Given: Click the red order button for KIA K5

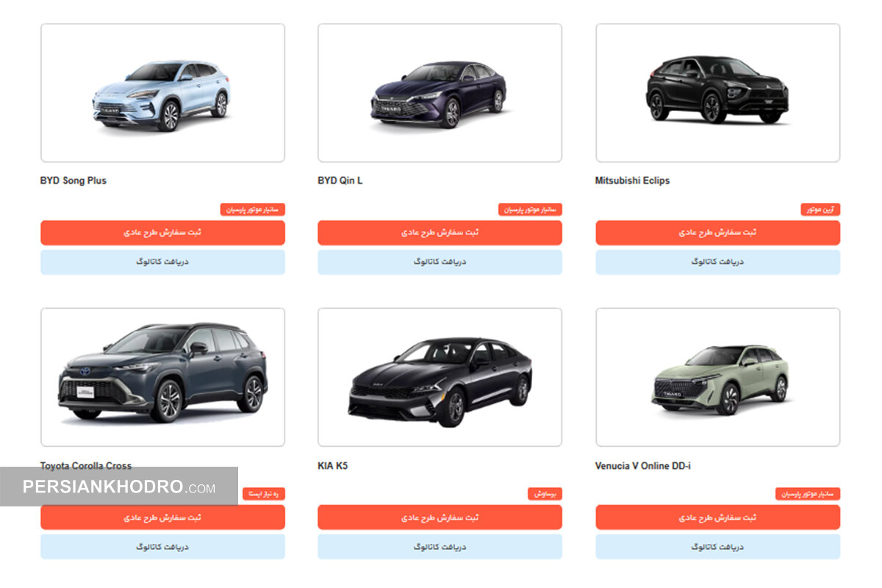Looking at the screenshot, I should click(440, 517).
